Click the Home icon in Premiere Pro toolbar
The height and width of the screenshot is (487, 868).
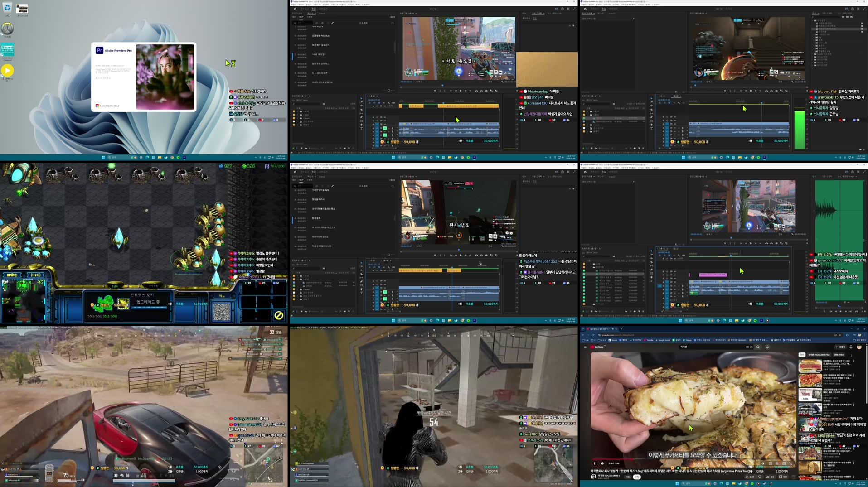(x=295, y=9)
